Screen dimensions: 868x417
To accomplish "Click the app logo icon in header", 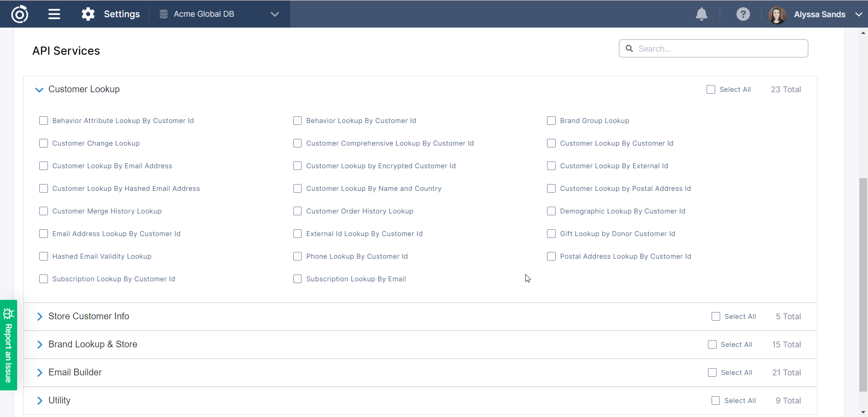I will [19, 14].
